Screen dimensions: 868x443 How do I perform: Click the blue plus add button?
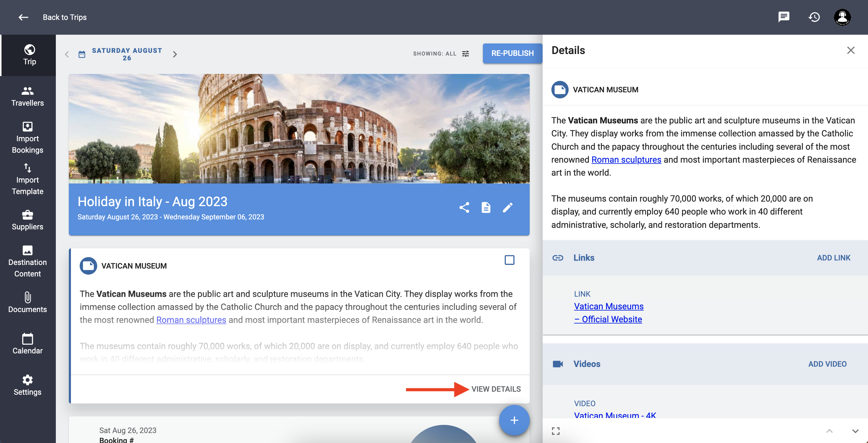coord(514,420)
